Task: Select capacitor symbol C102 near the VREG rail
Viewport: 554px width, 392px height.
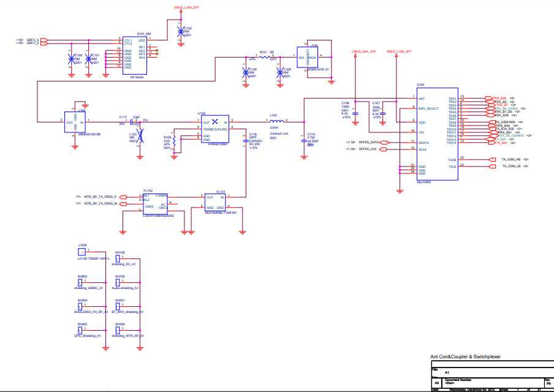Action: [x=181, y=32]
